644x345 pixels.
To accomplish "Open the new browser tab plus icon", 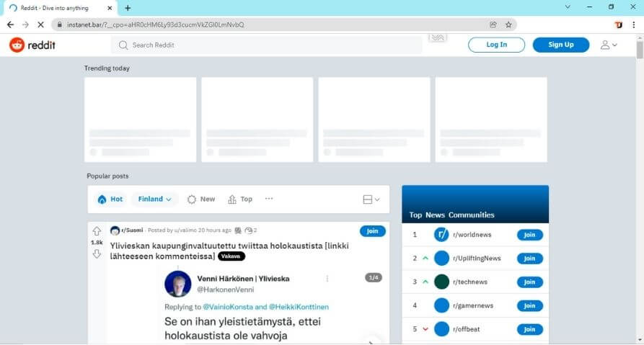I will pyautogui.click(x=128, y=8).
